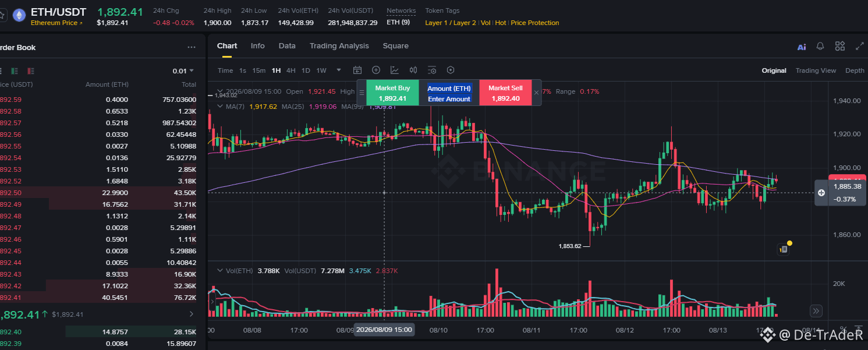Select the 15m interval
868x350 pixels.
pyautogui.click(x=259, y=70)
